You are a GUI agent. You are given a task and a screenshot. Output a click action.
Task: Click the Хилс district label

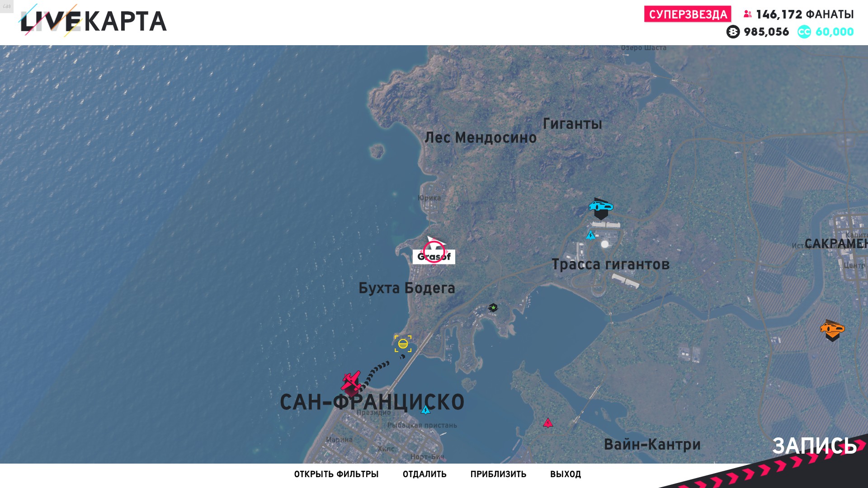tap(386, 449)
